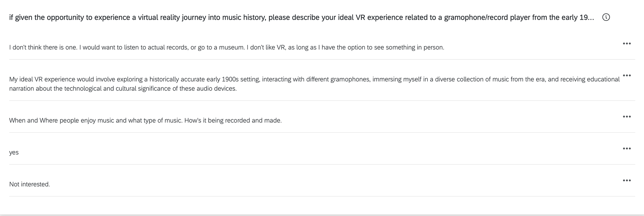Select the response starting 'I don't think there is one'
Screen dimensions: 644x216
click(x=227, y=47)
